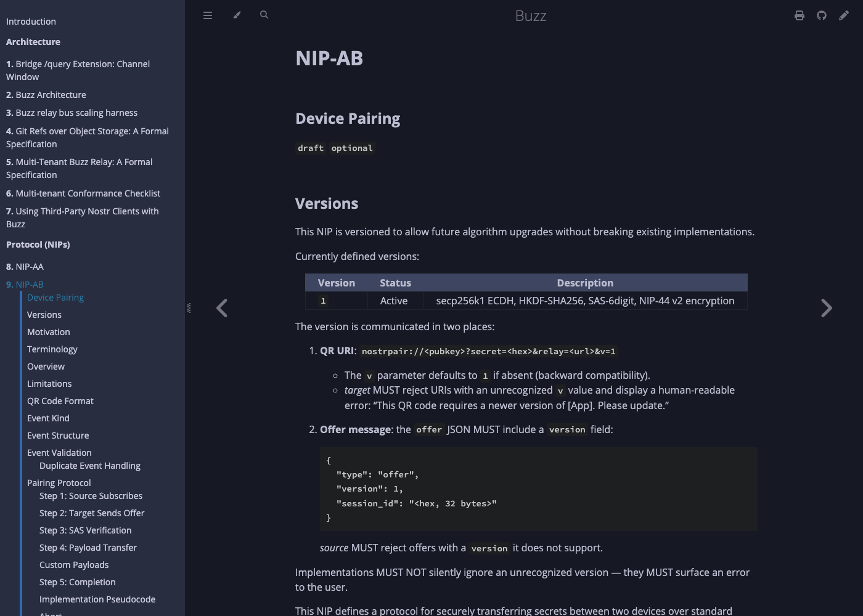The height and width of the screenshot is (616, 863).
Task: Open the GitHub repository icon
Action: (822, 15)
